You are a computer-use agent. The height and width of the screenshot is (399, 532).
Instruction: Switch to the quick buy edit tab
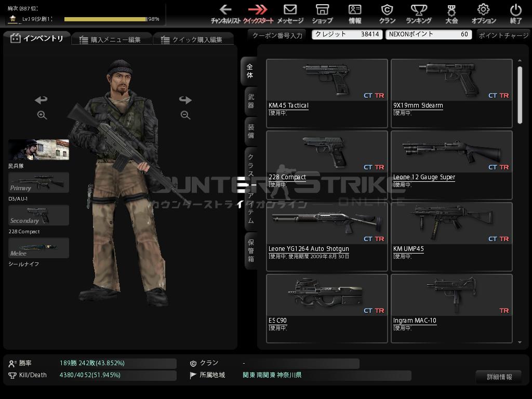pos(193,39)
